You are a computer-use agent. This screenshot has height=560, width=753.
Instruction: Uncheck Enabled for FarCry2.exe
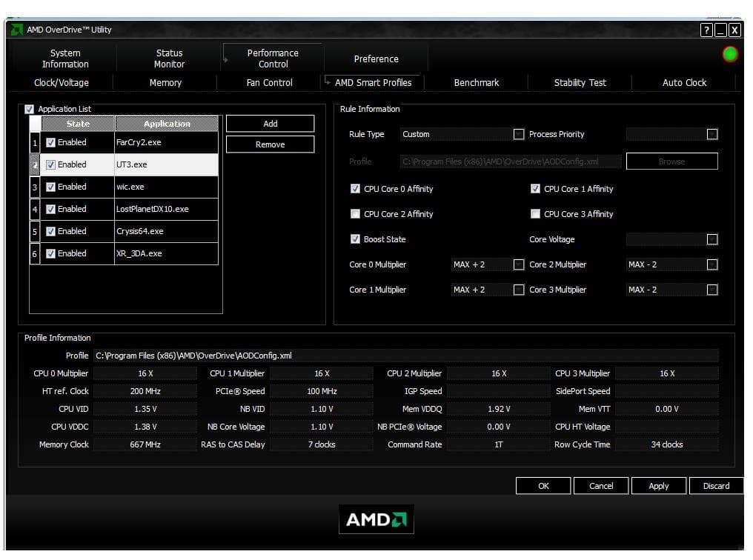click(50, 142)
